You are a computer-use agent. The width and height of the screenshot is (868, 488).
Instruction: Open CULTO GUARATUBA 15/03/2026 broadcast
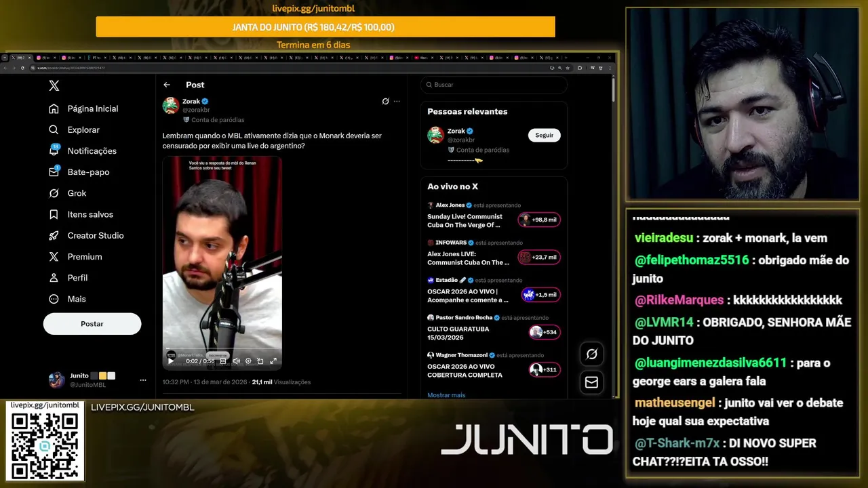(x=458, y=333)
